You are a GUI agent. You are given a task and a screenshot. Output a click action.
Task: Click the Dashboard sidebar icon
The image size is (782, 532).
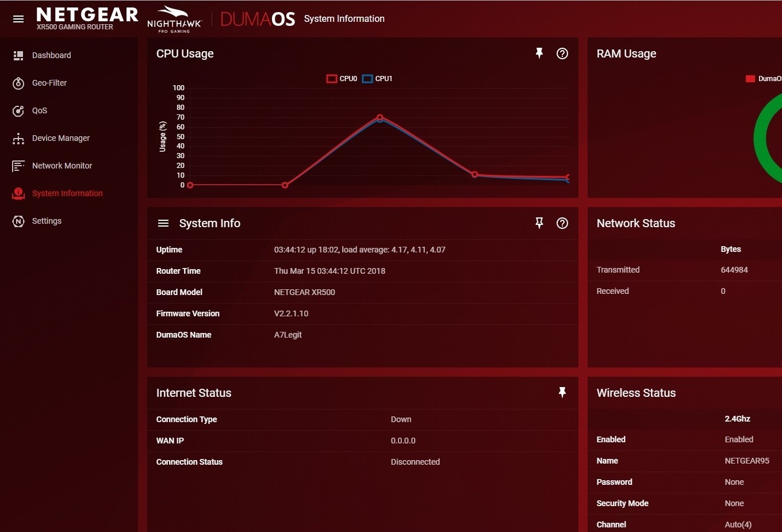pos(18,55)
